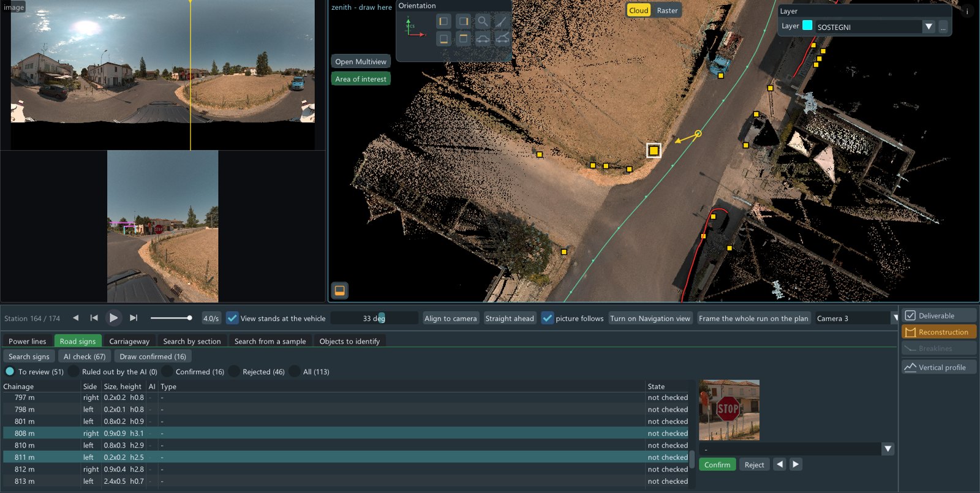Toggle the picture follows checkbox

tap(548, 318)
